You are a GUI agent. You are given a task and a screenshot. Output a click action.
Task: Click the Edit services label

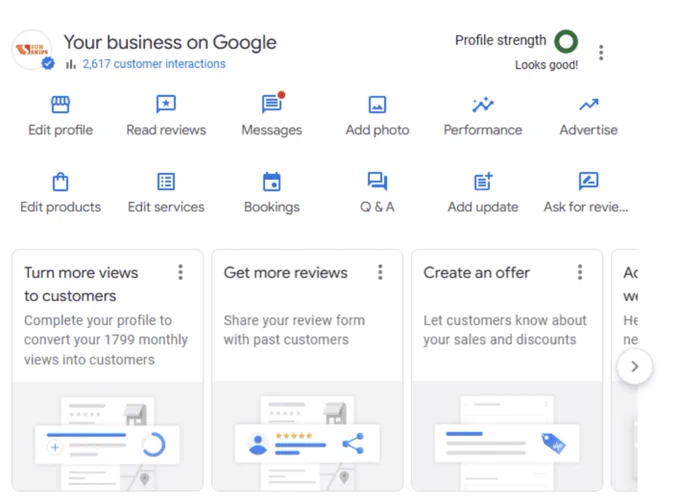[166, 207]
